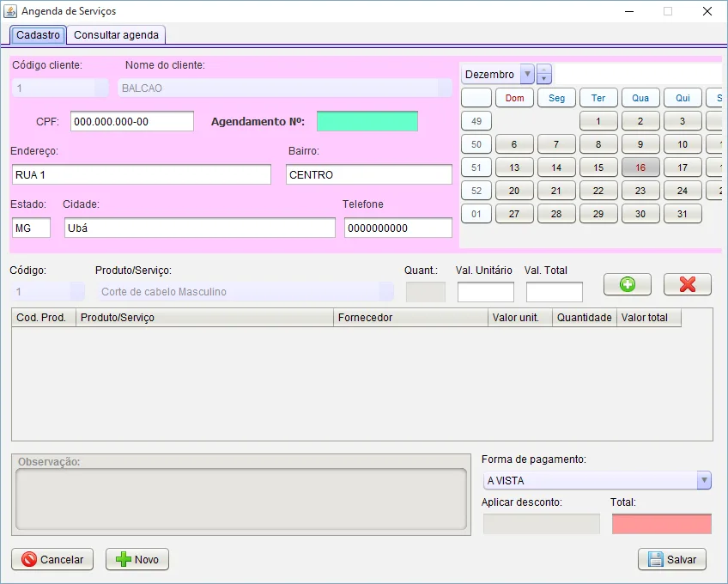The height and width of the screenshot is (584, 728).
Task: Click the Quantidade column header
Action: click(x=585, y=317)
